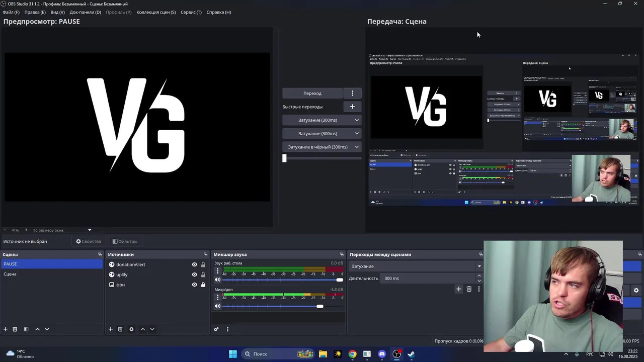Viewport: 644px width, 362px height.
Task: Open the Затухание transition type combo box
Action: [416, 266]
